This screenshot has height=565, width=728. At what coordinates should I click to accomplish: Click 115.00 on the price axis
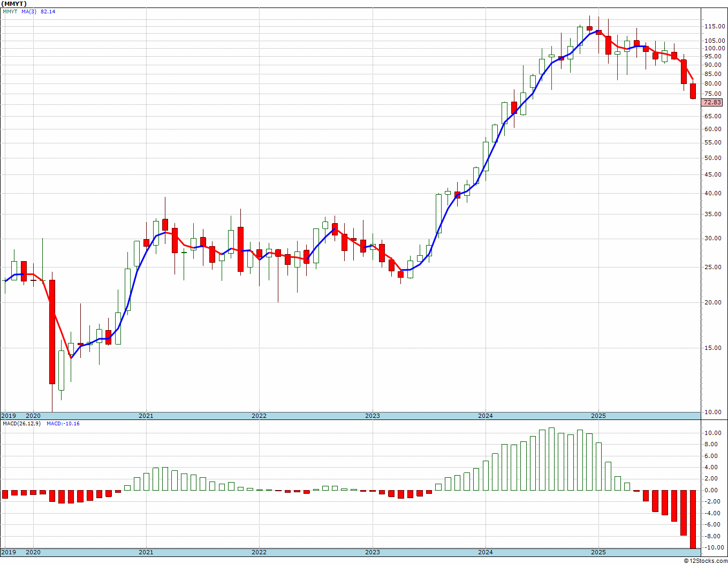point(715,26)
